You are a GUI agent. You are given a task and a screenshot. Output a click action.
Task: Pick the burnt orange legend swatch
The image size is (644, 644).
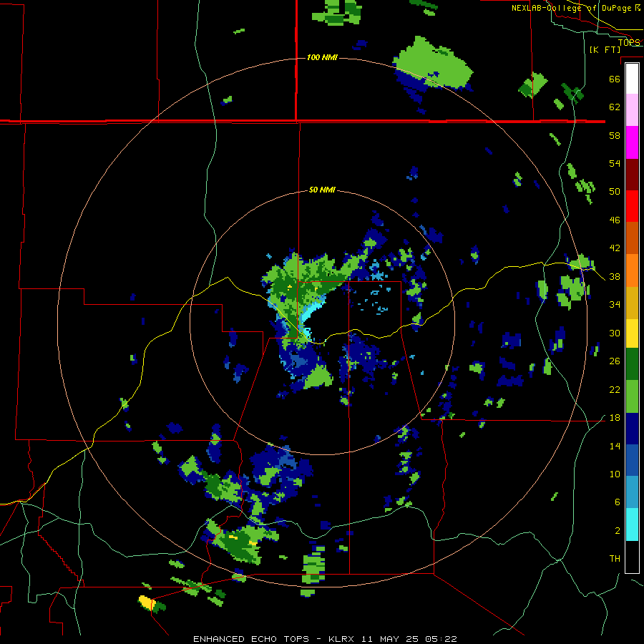632,238
